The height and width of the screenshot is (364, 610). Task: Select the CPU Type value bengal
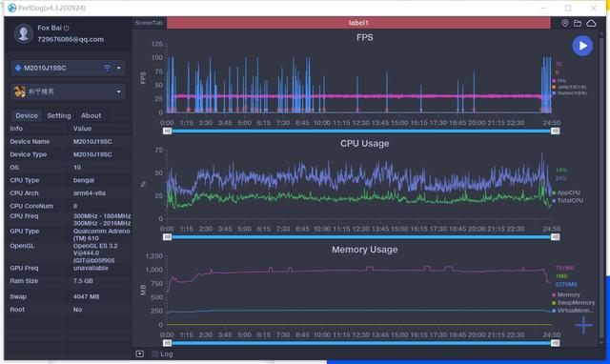(84, 180)
